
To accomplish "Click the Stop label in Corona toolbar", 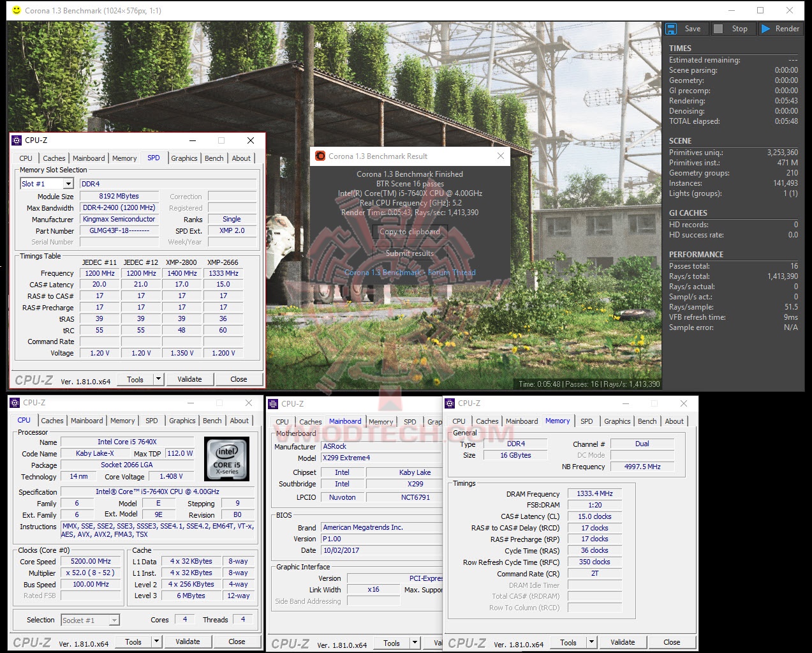I will coord(740,29).
